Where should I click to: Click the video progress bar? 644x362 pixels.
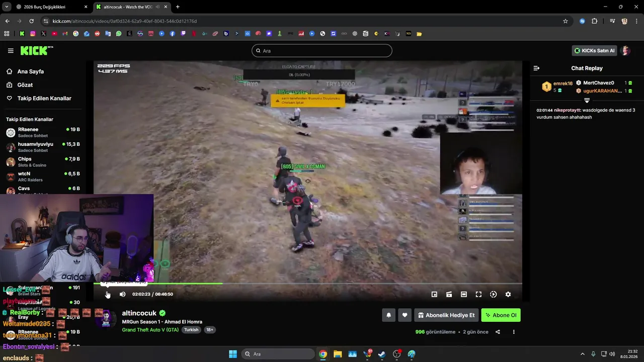point(307,284)
